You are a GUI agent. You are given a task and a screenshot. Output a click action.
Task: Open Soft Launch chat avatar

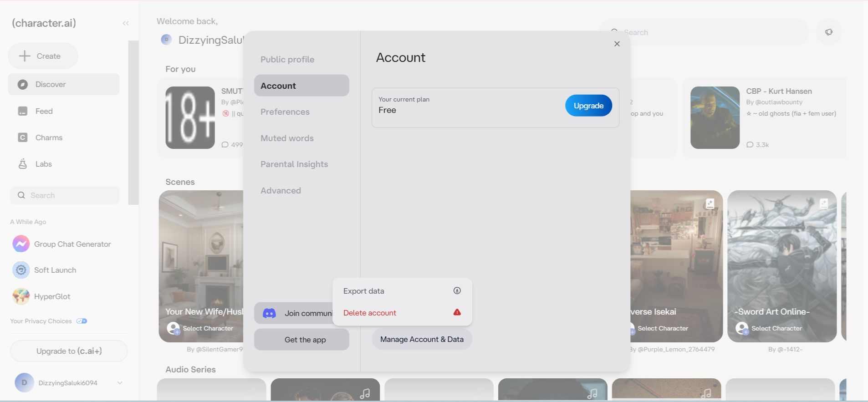pyautogui.click(x=21, y=270)
